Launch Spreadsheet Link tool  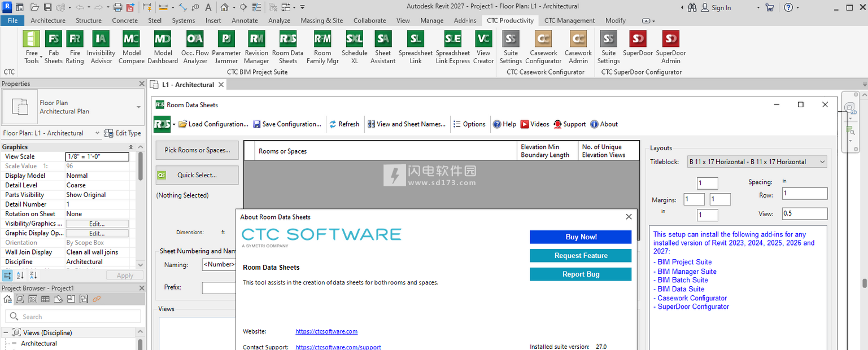click(416, 47)
